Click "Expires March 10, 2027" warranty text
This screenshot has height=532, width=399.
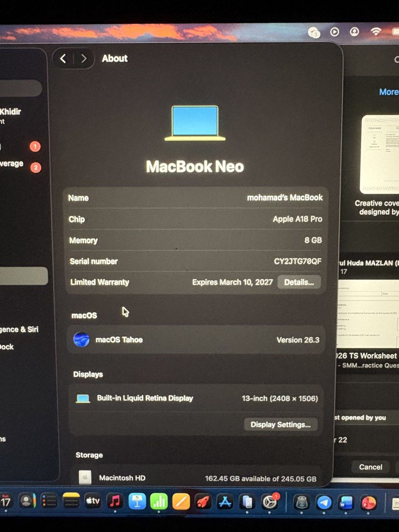tap(233, 282)
